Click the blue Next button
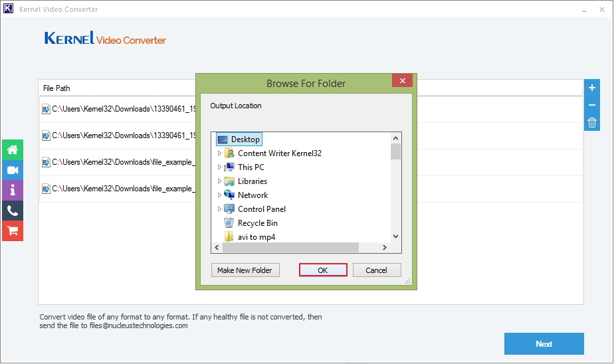Viewport: 614px width, 364px height. click(x=544, y=343)
